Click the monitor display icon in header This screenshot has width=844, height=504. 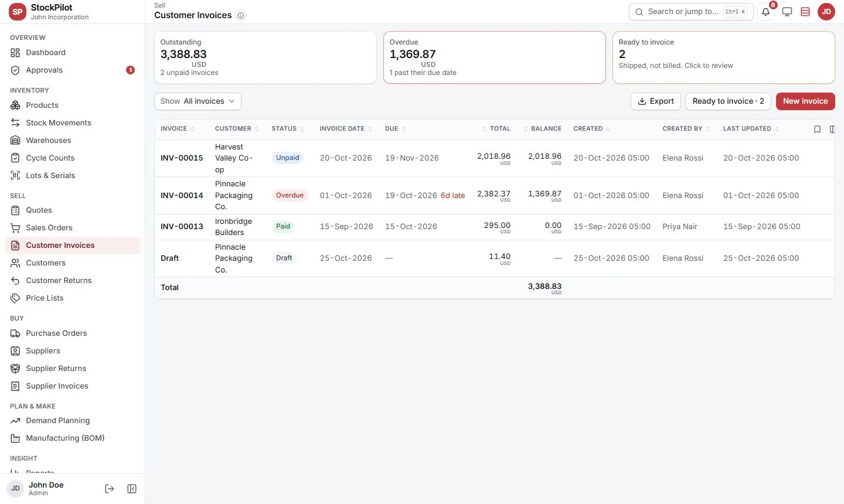[787, 12]
